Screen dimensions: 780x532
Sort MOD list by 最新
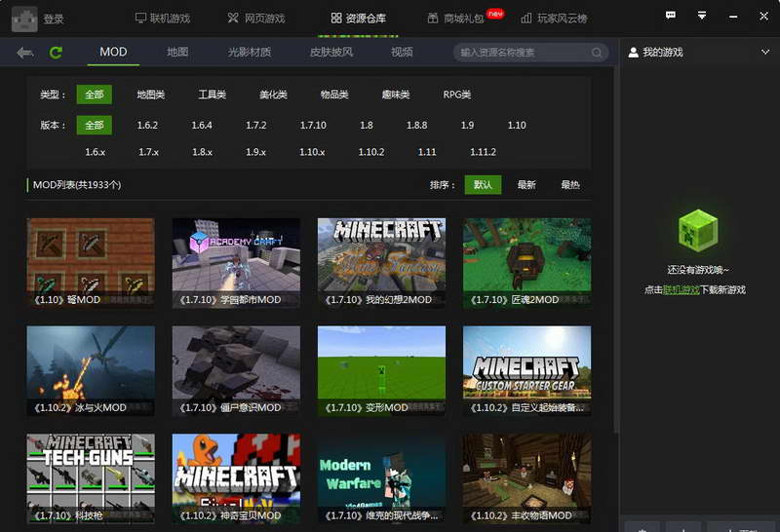526,185
